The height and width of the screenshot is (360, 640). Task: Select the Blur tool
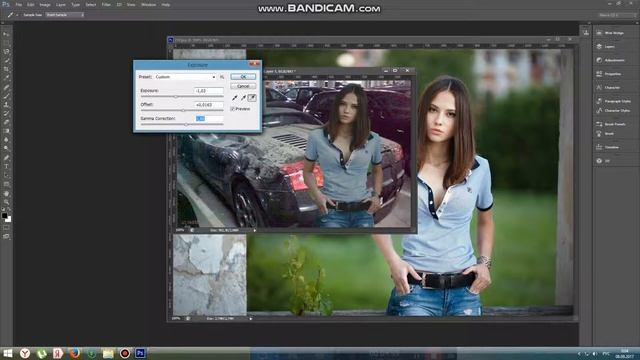[x=6, y=140]
